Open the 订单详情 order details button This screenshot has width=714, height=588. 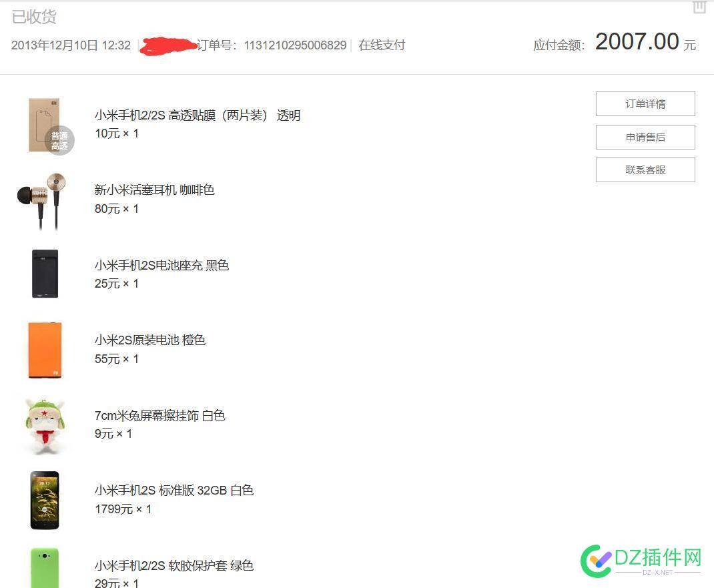[x=645, y=104]
